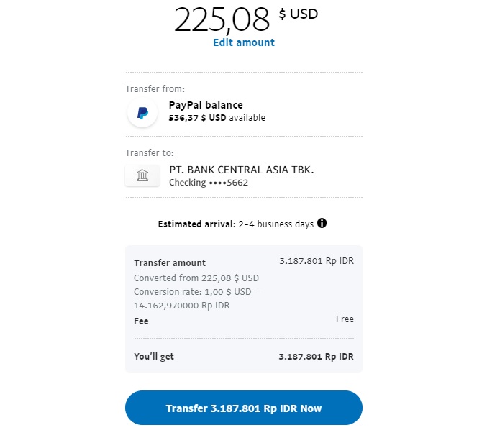Click the estimated arrival info icon

tap(322, 223)
